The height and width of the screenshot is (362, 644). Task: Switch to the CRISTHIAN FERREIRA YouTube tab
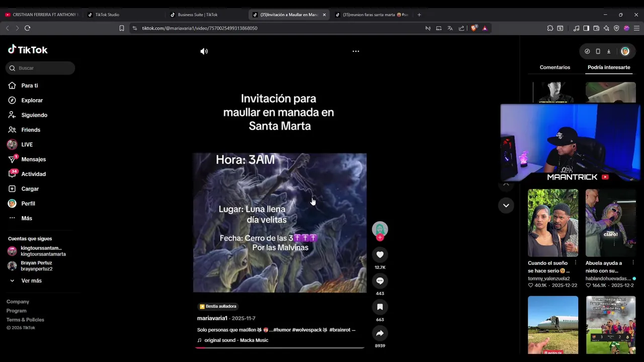click(x=41, y=15)
